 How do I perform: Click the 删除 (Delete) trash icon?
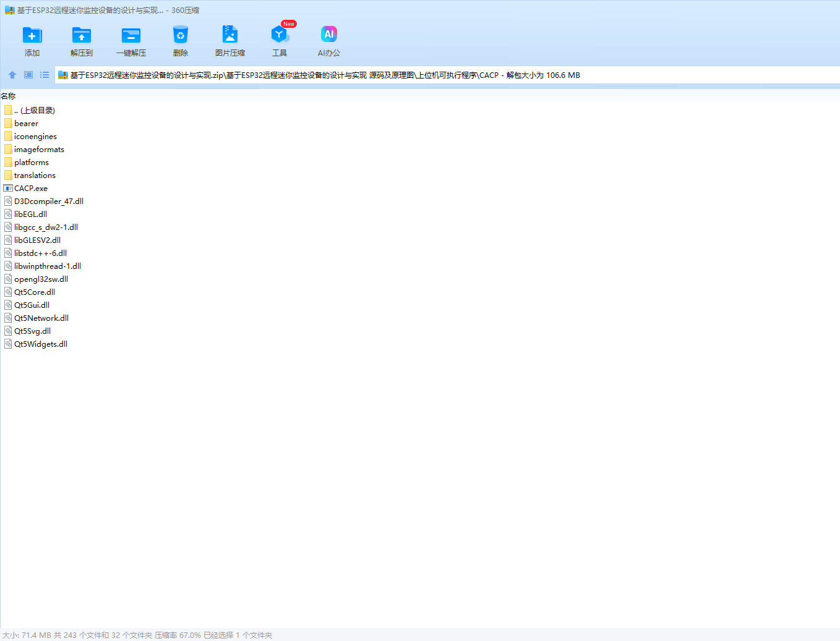click(x=181, y=35)
